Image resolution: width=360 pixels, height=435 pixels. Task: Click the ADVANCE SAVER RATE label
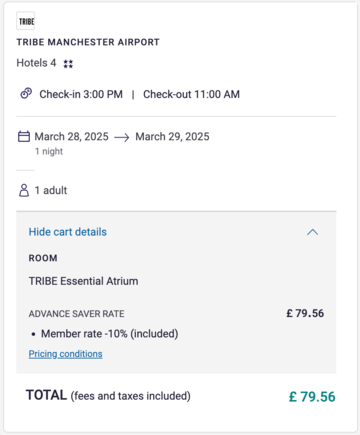click(76, 314)
